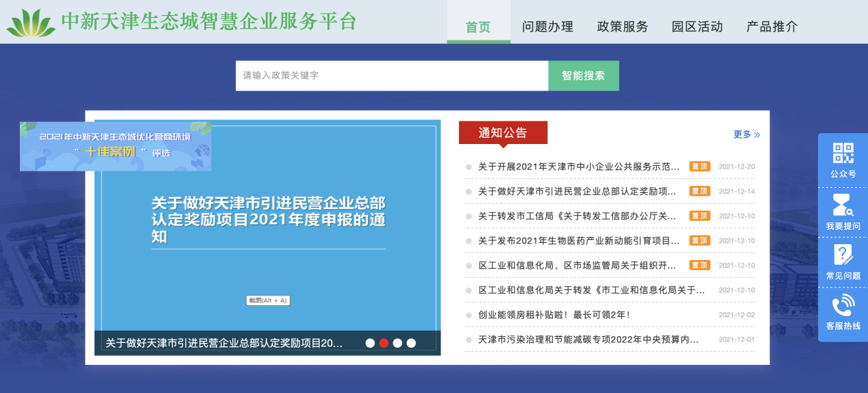Open notice 区工业和信息化局、区市场监管局关于组织开…

click(x=578, y=265)
